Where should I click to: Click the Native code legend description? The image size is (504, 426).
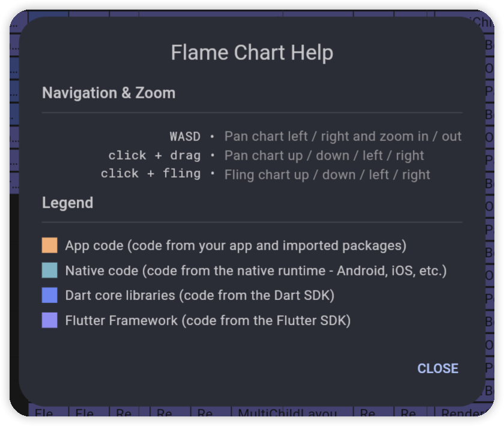[x=256, y=271]
